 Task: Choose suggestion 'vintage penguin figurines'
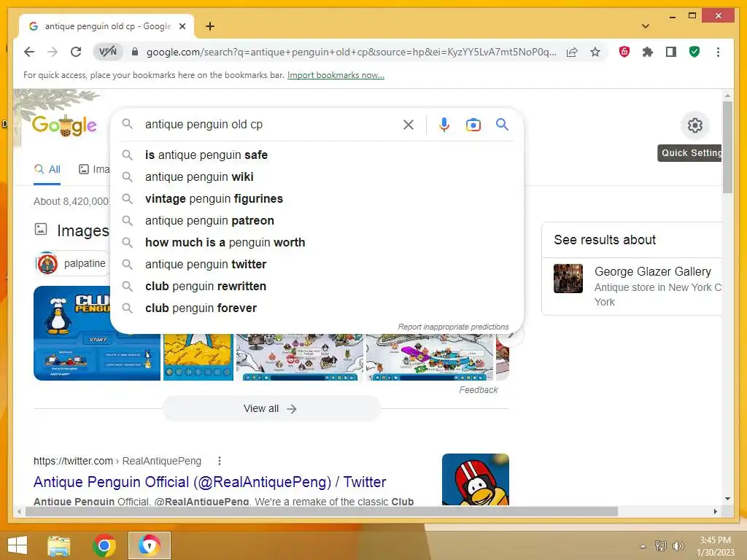(317, 198)
